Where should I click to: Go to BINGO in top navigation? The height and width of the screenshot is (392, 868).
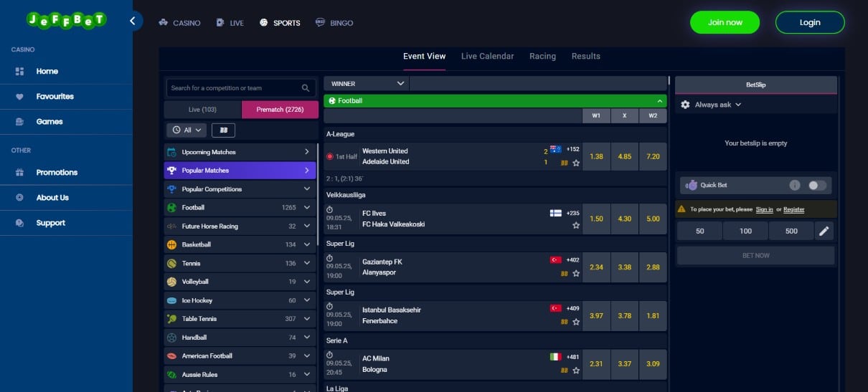[x=334, y=23]
